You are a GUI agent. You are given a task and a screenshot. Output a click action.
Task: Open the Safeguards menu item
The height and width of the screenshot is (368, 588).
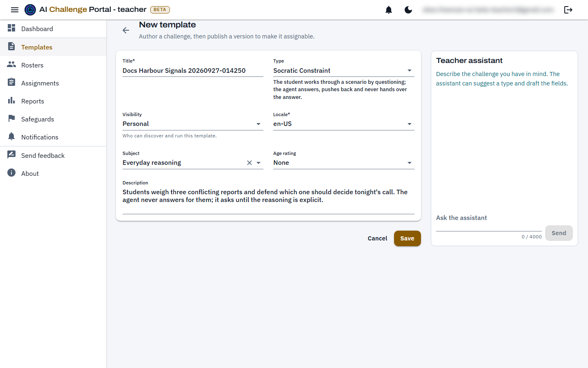(53, 119)
